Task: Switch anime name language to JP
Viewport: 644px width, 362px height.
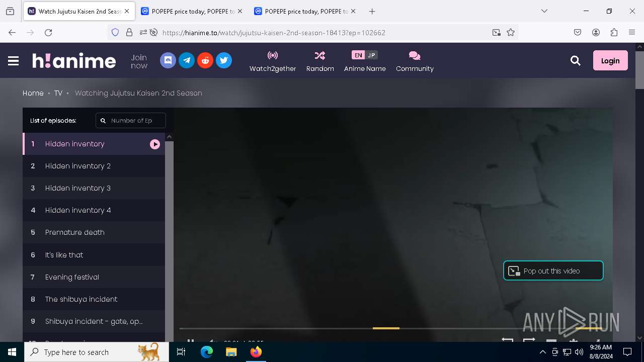Action: coord(371,55)
